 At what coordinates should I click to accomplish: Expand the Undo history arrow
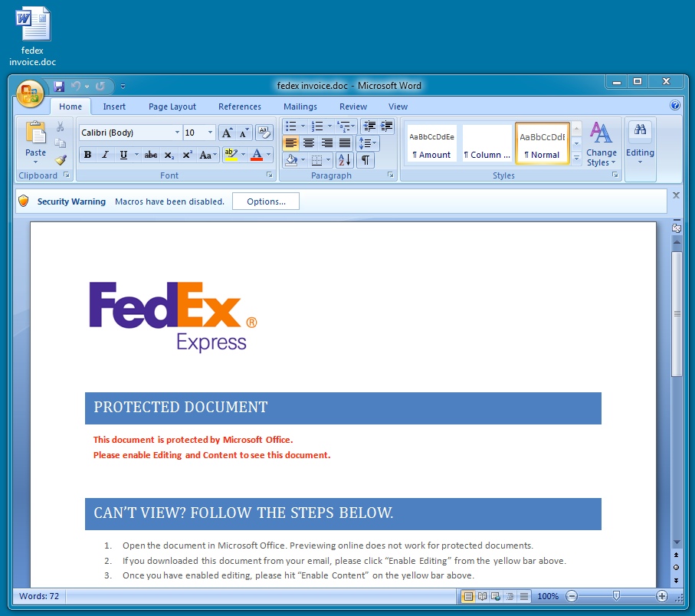(87, 87)
